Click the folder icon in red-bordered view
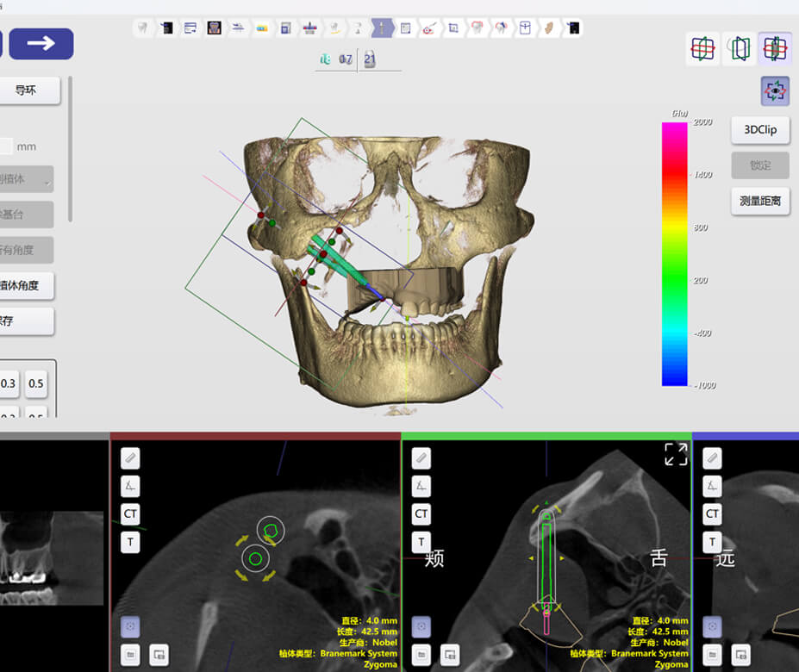 tap(130, 655)
